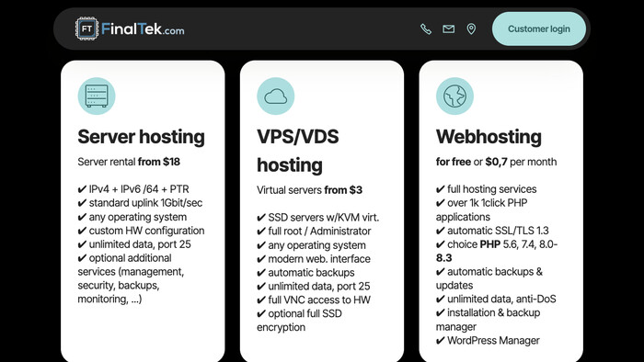Click 'SSD servers w/KVM virt.' line
The width and height of the screenshot is (644, 362).
coord(318,217)
